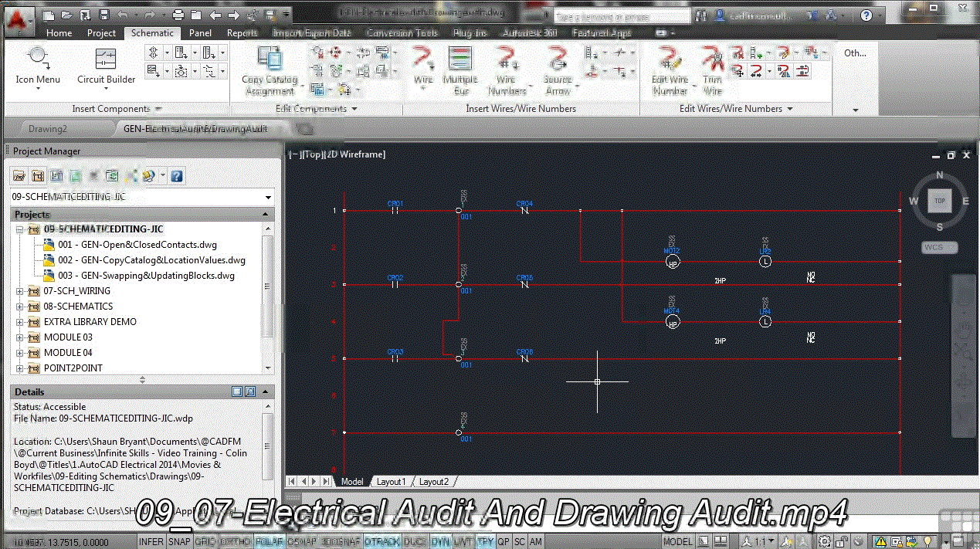This screenshot has width=980, height=549.
Task: Click the Flip Wire Number icon
Action: 783,71
